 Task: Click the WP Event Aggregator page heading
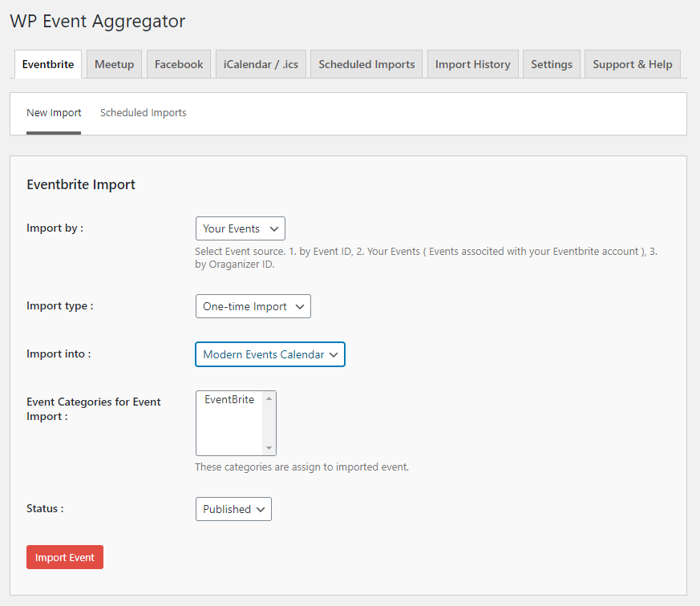(x=97, y=22)
